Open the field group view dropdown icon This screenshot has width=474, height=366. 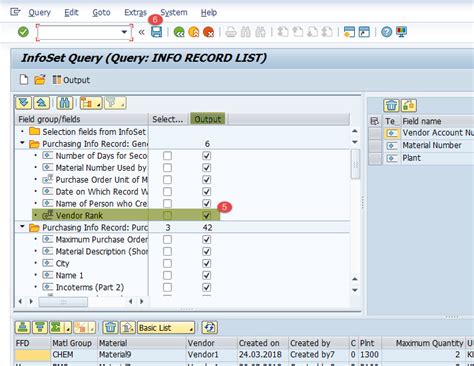point(91,103)
